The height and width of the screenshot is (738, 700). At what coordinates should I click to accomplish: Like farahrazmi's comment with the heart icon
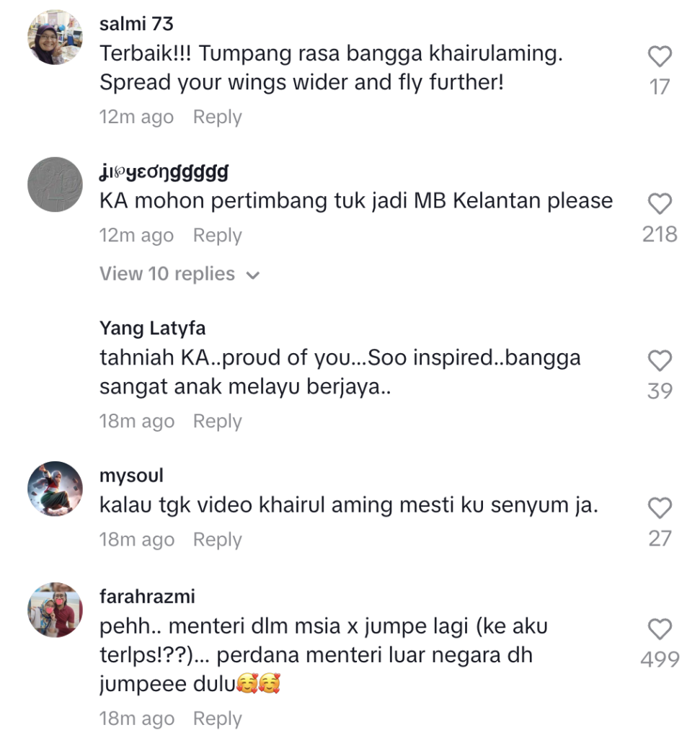(660, 629)
